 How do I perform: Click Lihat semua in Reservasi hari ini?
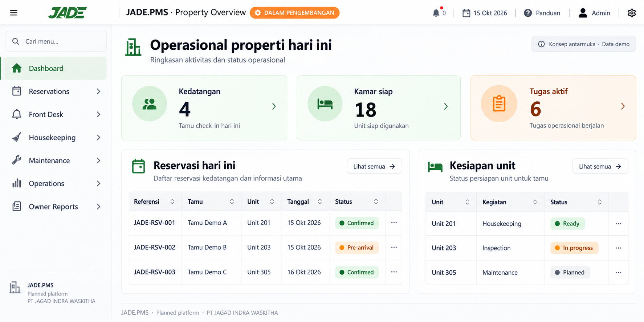[374, 166]
